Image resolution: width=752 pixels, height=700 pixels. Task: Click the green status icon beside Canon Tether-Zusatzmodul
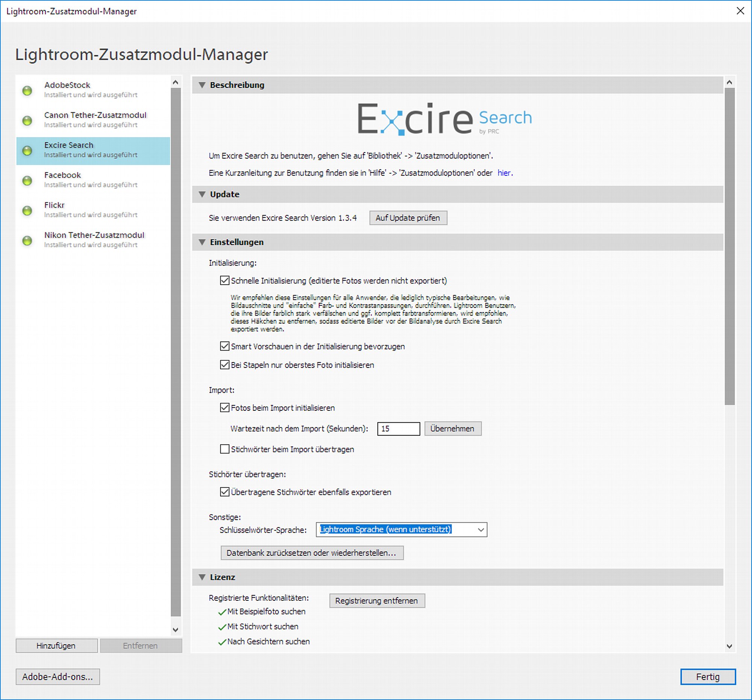point(27,121)
